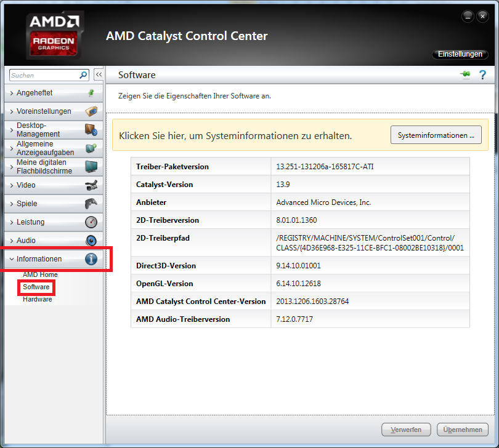Expand the Voreinstellungen section

coord(54,111)
